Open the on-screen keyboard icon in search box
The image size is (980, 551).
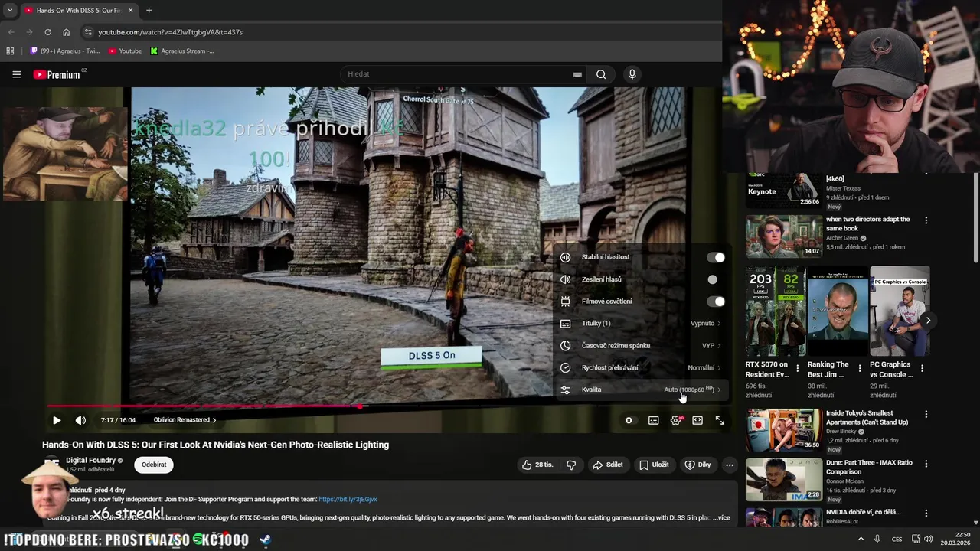[x=577, y=74]
